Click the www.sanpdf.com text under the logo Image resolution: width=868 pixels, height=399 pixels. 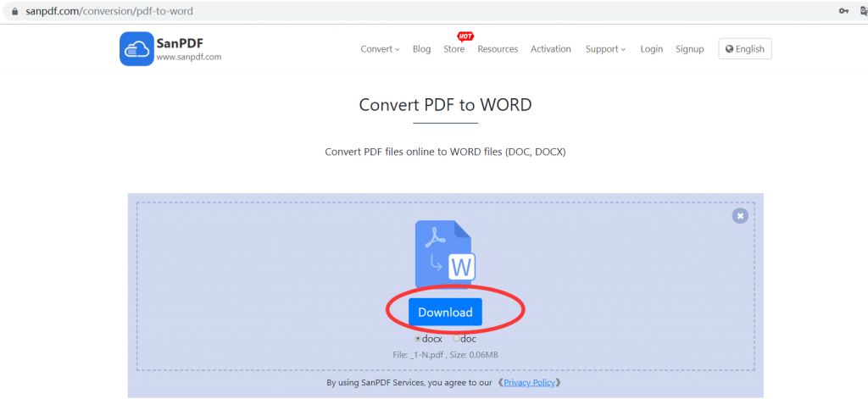tap(189, 57)
